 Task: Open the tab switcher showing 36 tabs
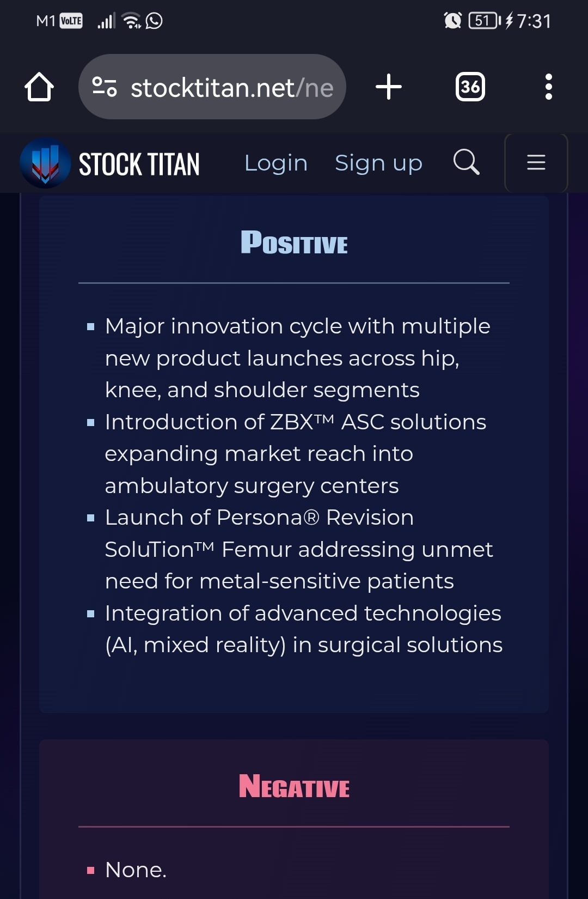[x=470, y=87]
